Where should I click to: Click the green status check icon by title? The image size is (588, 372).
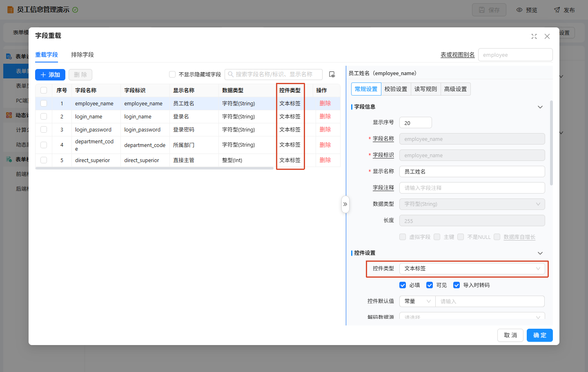[75, 10]
